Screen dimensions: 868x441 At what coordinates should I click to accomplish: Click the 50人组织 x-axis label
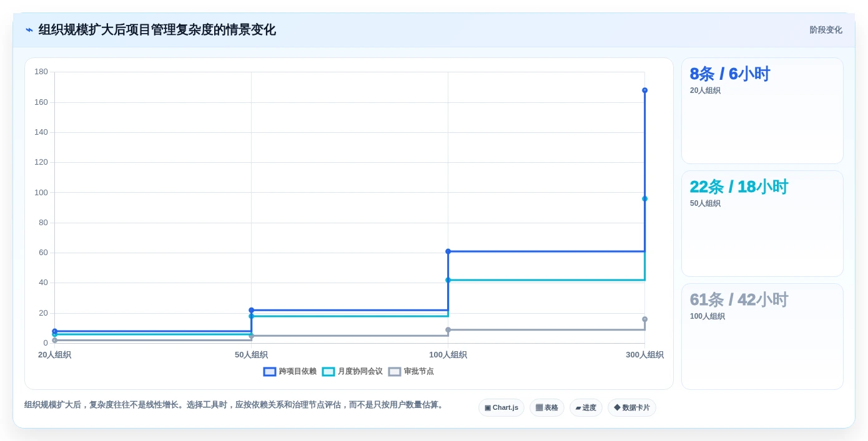(x=251, y=355)
